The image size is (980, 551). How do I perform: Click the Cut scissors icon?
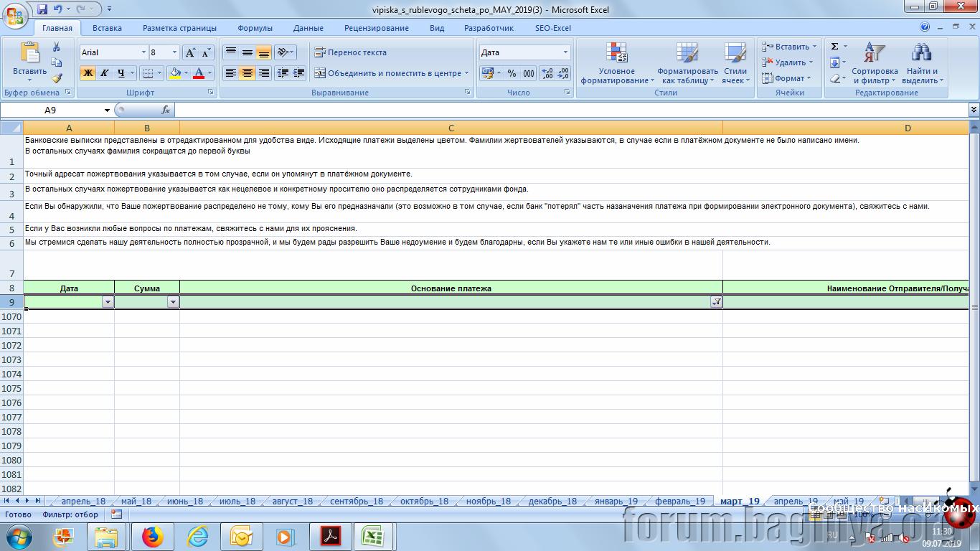pos(57,47)
